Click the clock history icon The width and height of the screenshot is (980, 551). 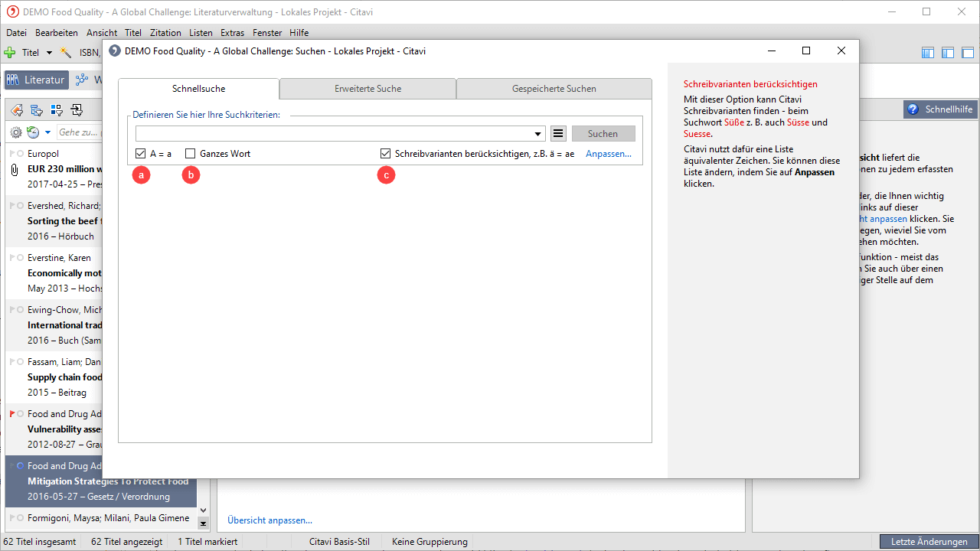click(33, 132)
